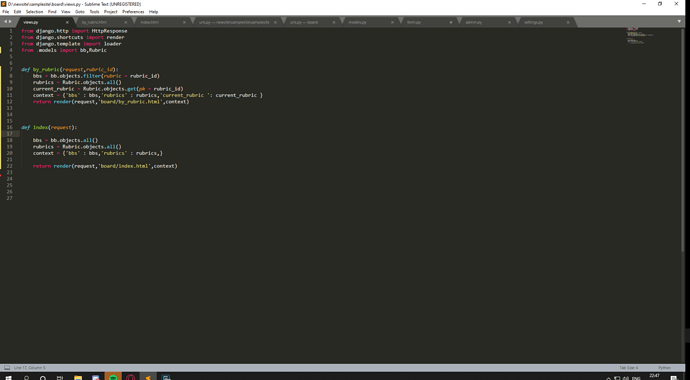
Task: Switch to the settings.py tab
Action: (533, 22)
